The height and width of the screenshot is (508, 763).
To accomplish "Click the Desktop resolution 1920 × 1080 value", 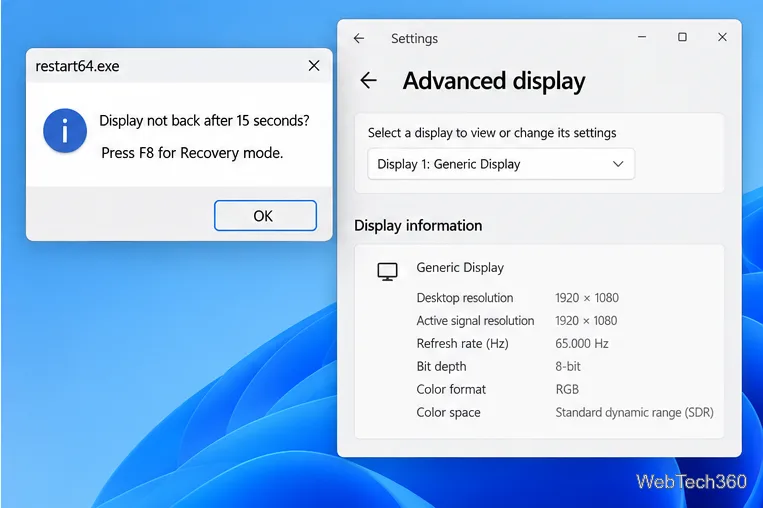I will click(587, 298).
